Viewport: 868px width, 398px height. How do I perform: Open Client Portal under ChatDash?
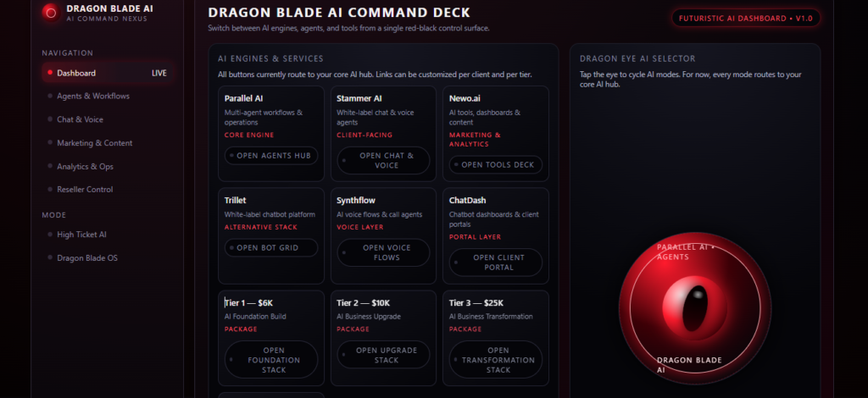(495, 263)
